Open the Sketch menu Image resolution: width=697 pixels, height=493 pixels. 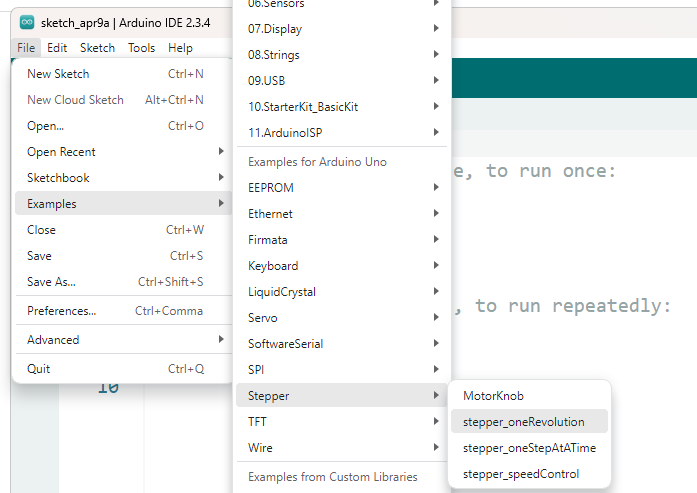point(97,48)
